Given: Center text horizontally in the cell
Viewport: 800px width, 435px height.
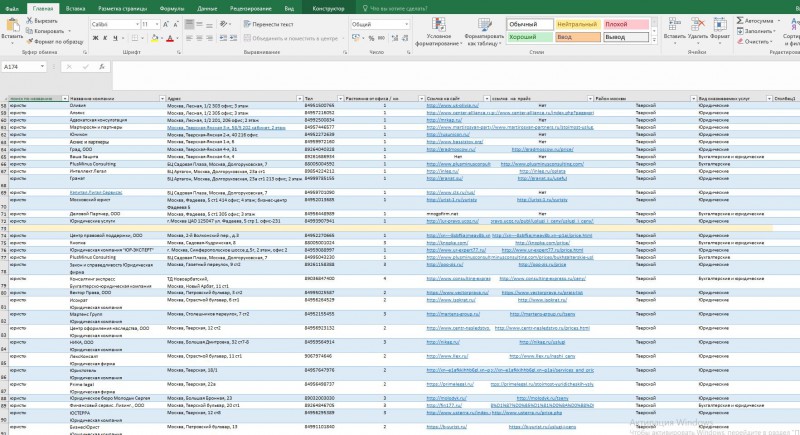Looking at the screenshot, I should 199,38.
